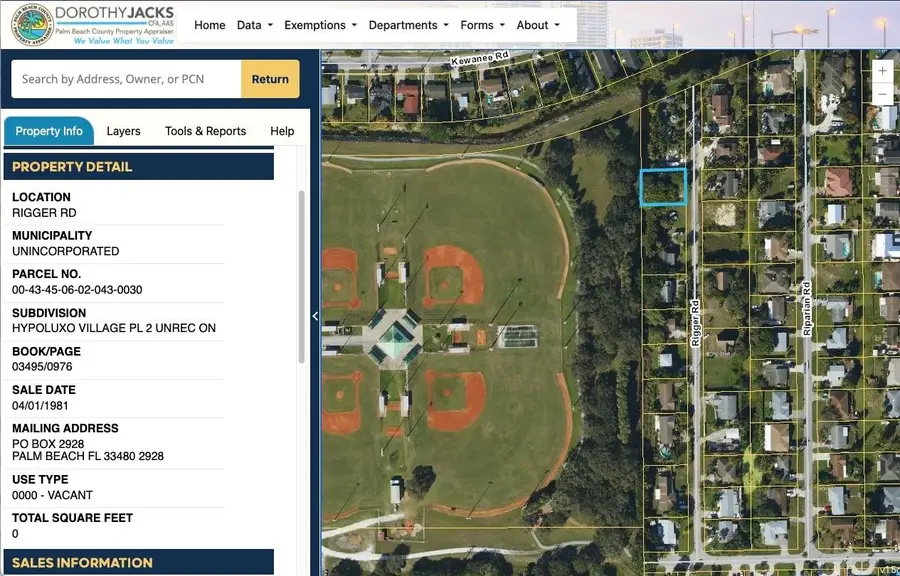This screenshot has height=576, width=900.
Task: Expand the Exemptions menu
Action: pyautogui.click(x=320, y=25)
